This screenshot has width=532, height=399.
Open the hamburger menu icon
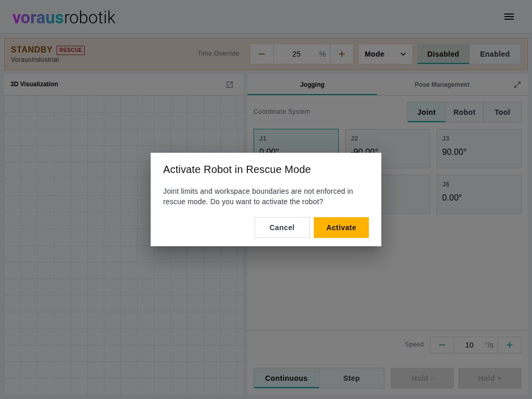click(509, 17)
